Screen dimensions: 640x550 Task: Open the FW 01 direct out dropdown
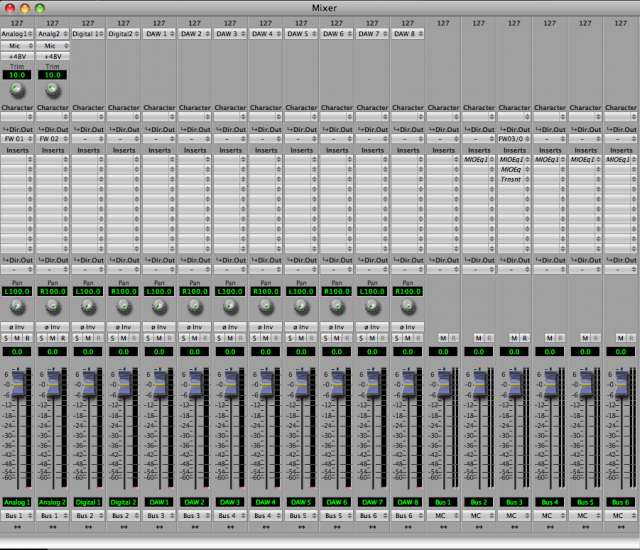(x=17, y=139)
